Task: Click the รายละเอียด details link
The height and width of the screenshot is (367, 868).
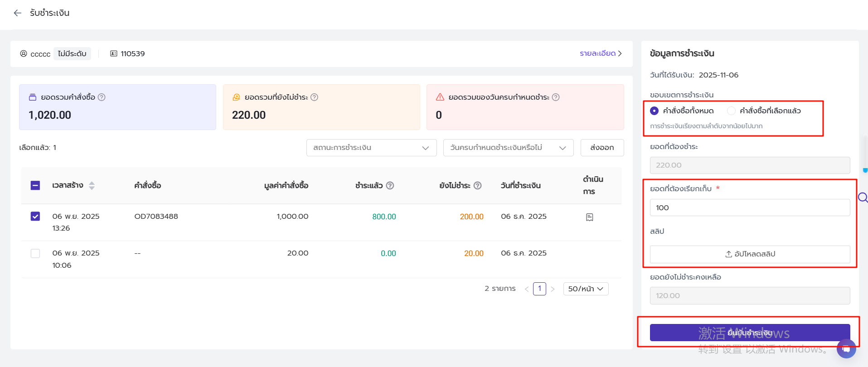Action: click(601, 53)
